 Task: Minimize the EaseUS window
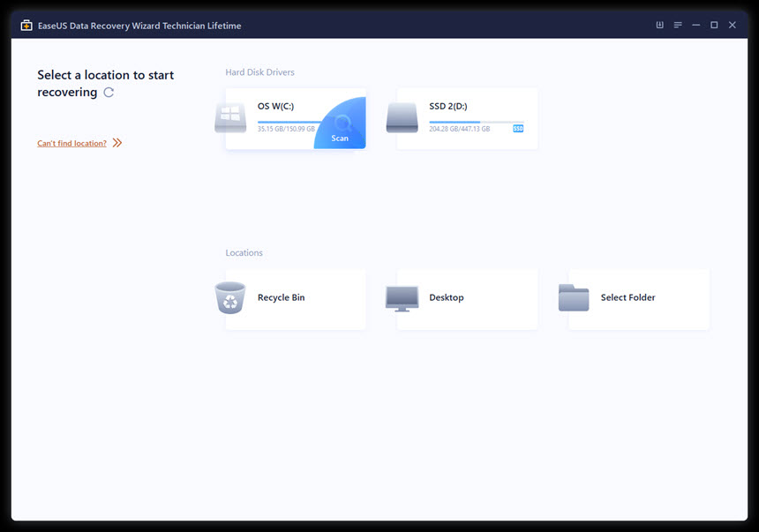[696, 25]
